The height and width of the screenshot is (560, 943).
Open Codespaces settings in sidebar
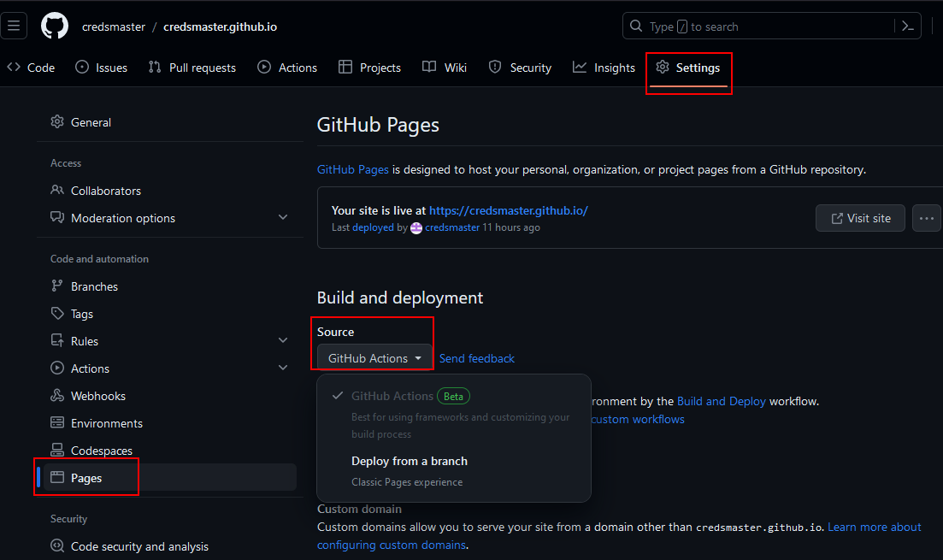(x=169, y=450)
